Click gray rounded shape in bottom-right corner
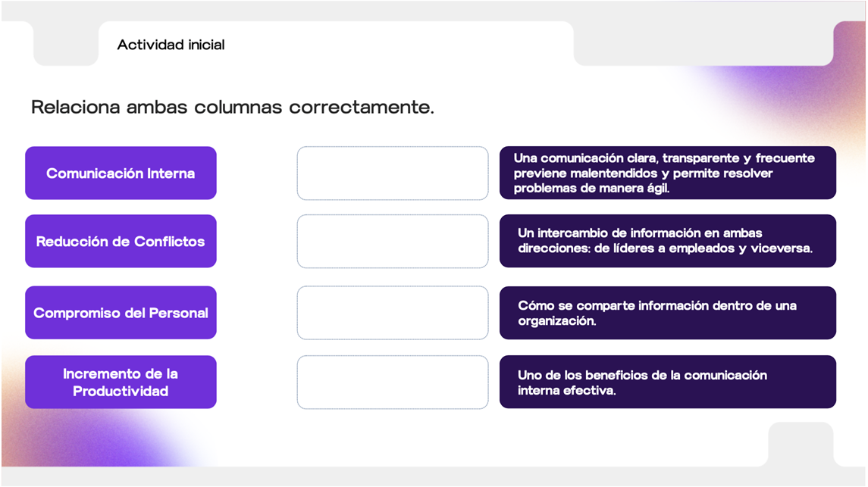The height and width of the screenshot is (487, 868). [x=800, y=443]
